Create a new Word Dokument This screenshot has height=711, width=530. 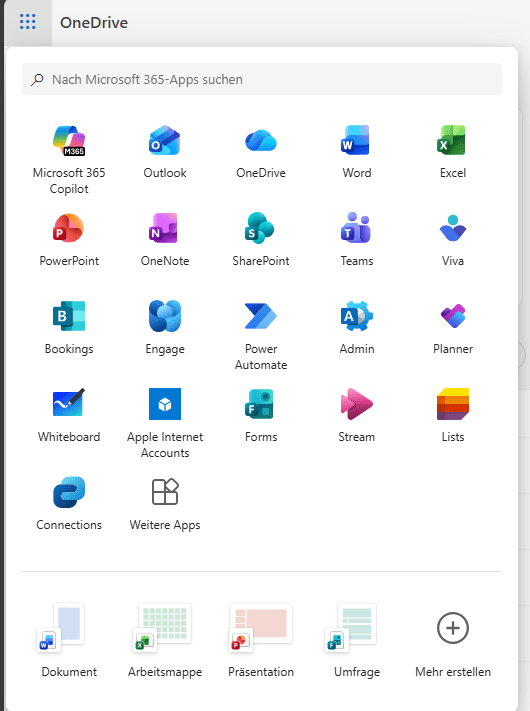tap(69, 640)
